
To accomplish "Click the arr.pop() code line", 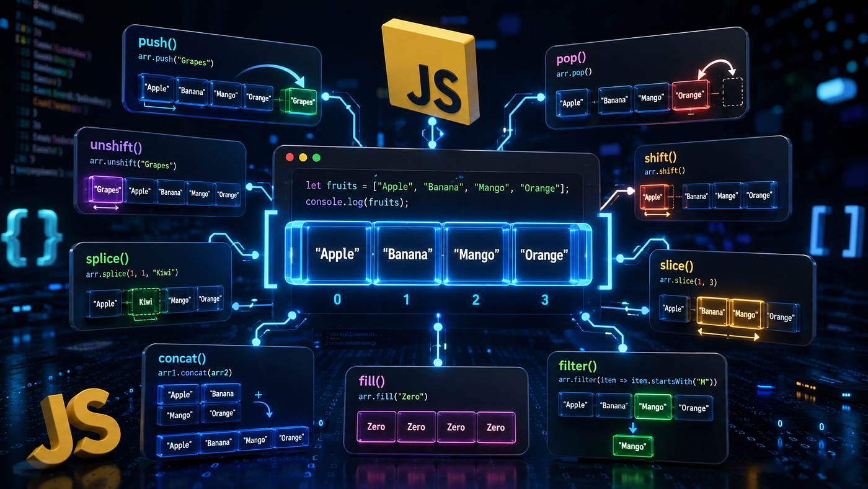I will (574, 72).
